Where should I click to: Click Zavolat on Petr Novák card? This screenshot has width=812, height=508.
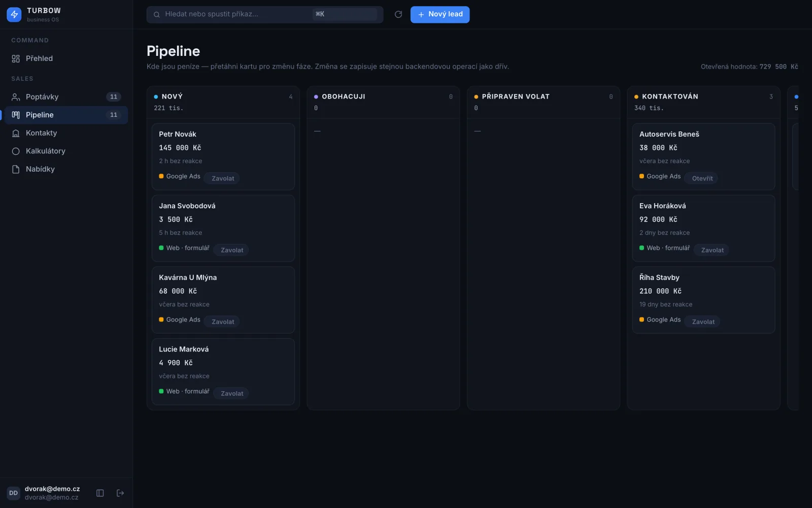[223, 178]
